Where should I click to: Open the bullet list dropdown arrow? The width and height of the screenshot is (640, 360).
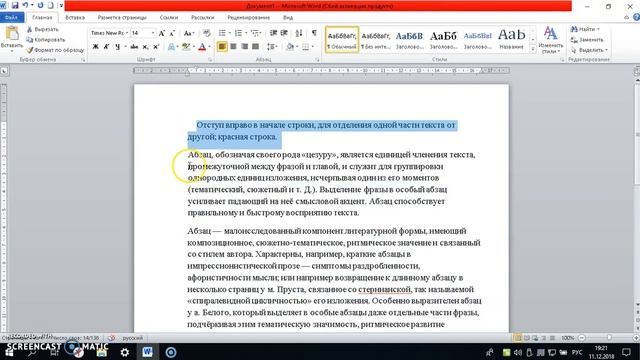tap(229, 33)
